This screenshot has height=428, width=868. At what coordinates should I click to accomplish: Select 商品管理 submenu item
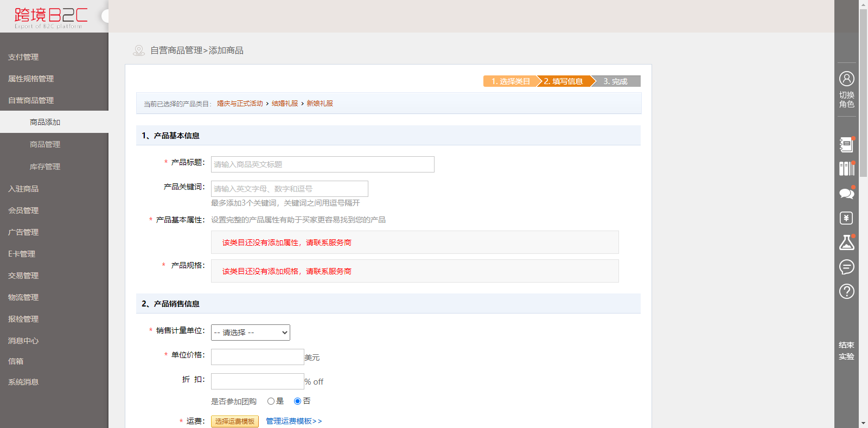tap(45, 144)
